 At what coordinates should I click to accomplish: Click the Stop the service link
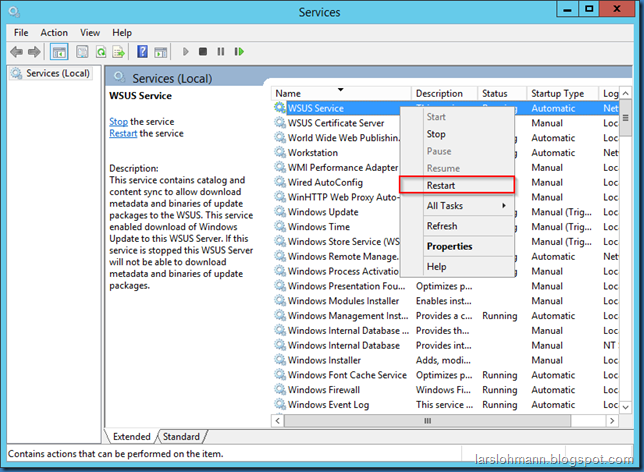pos(118,122)
